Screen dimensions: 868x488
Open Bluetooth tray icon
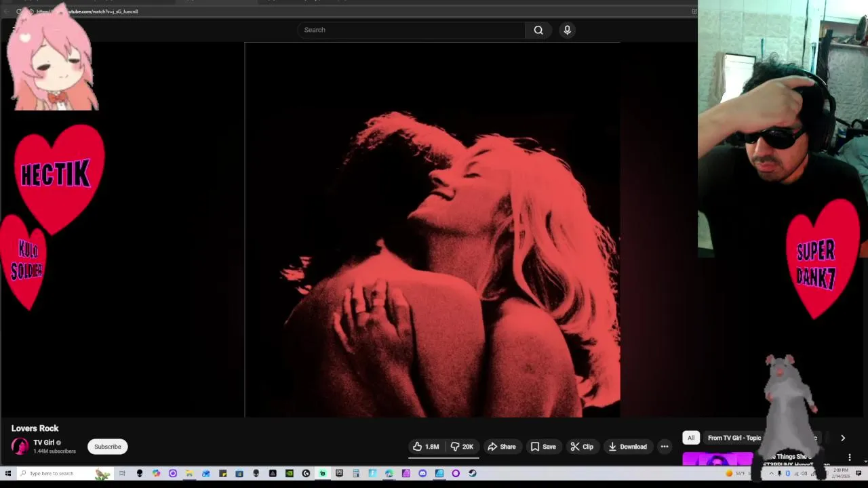click(x=788, y=474)
